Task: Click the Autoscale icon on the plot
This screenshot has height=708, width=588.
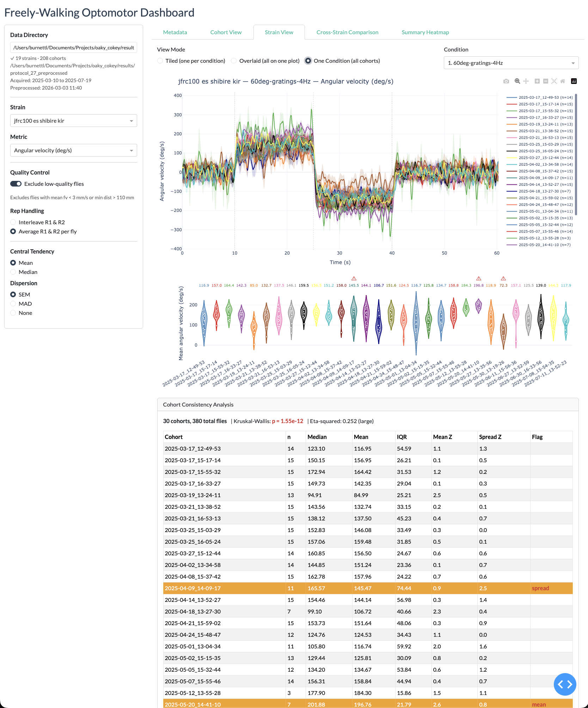Action: [554, 81]
